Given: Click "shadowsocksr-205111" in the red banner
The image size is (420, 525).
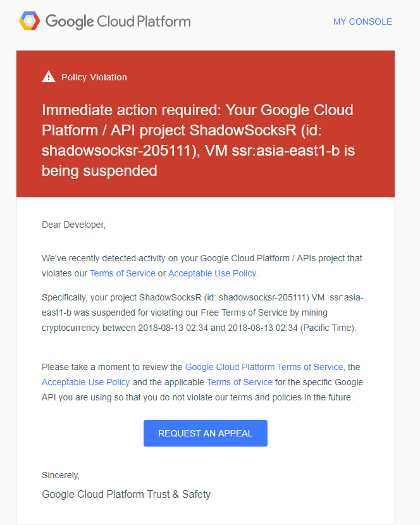Looking at the screenshot, I should point(117,151).
